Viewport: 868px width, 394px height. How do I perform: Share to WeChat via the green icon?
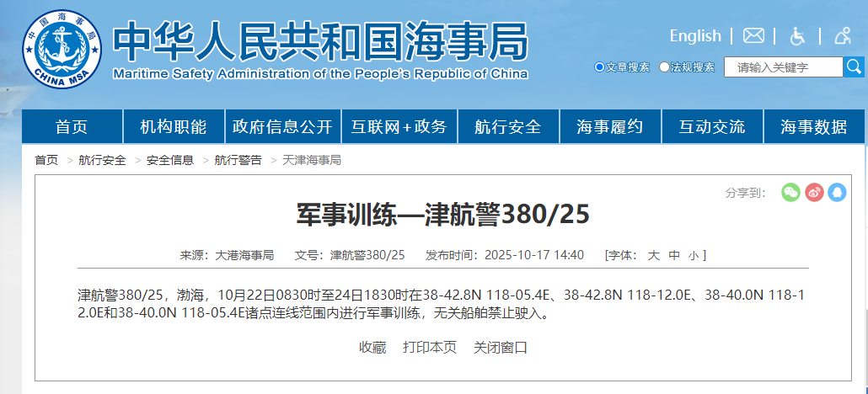tap(790, 192)
